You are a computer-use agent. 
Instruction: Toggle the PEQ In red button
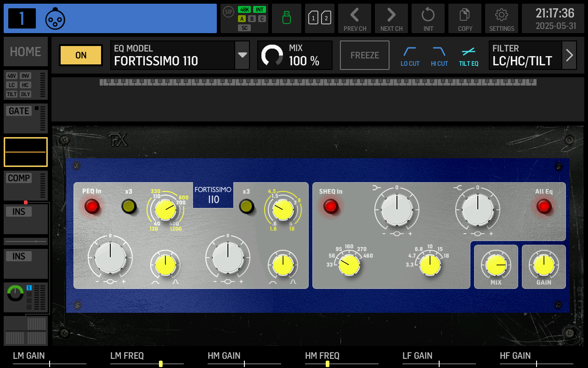(x=92, y=207)
